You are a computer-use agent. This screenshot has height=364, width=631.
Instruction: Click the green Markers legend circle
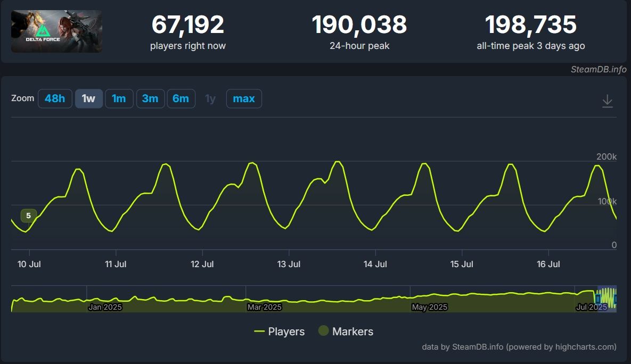coord(323,331)
